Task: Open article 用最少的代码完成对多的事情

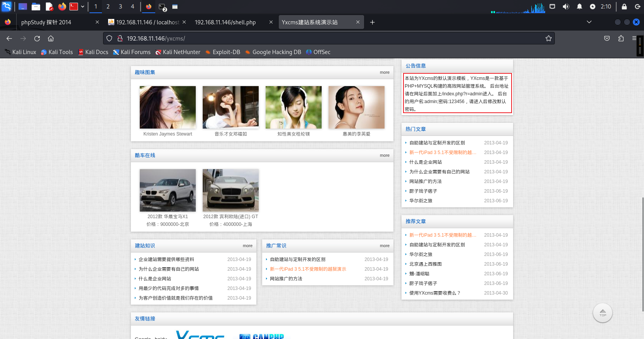Action: (x=169, y=288)
